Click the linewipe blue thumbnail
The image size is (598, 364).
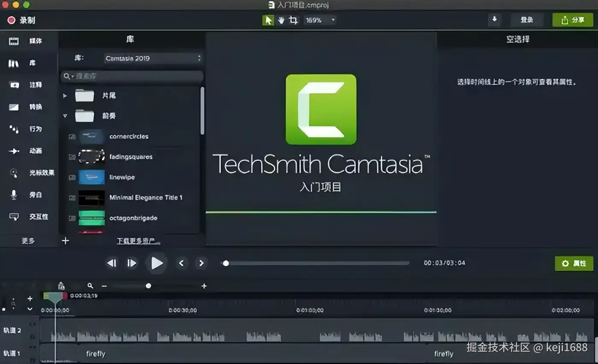tap(91, 177)
